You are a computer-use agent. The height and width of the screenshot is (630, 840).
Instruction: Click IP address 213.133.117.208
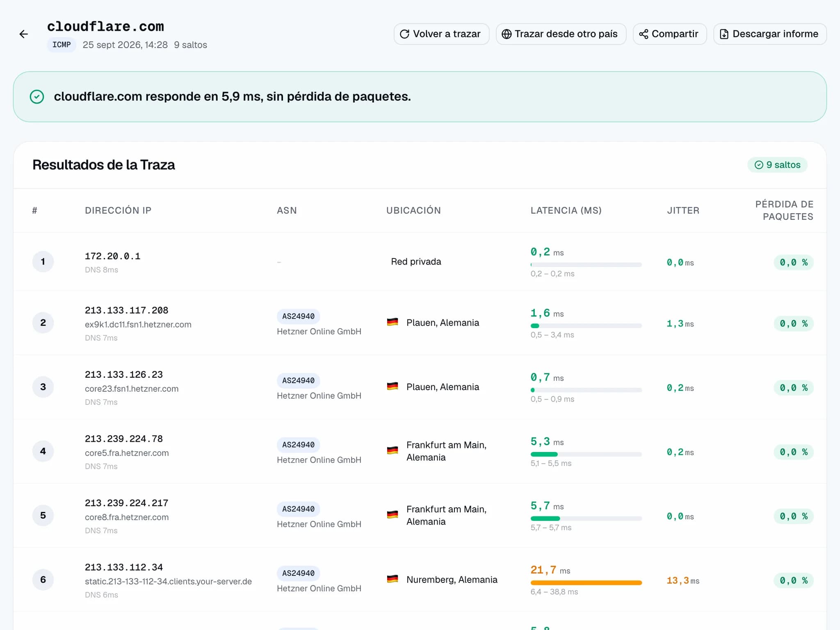click(x=126, y=310)
